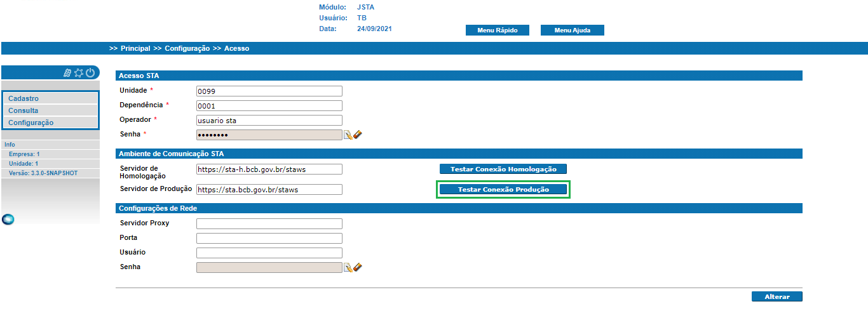Click the Servidor de Homologação URL field
868x311 pixels.
pyautogui.click(x=269, y=169)
